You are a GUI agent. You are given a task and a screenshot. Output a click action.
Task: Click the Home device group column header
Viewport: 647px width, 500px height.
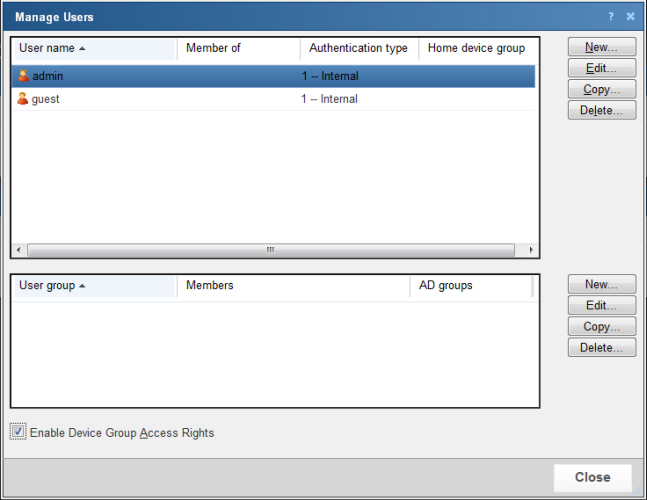click(476, 48)
